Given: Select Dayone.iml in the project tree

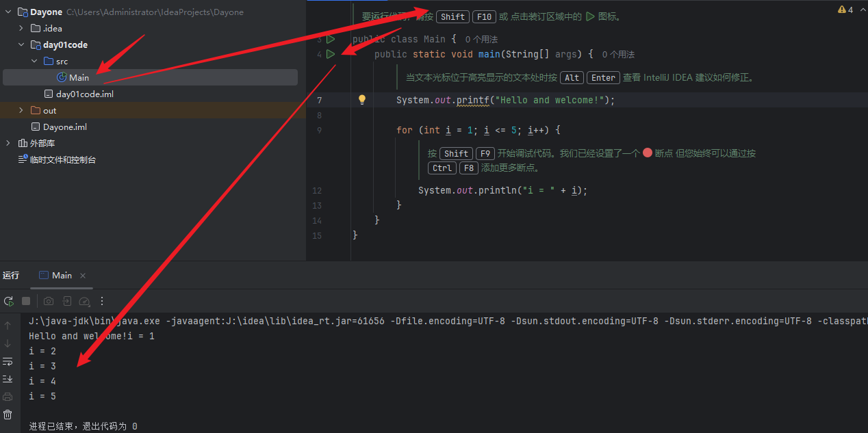Looking at the screenshot, I should 65,127.
